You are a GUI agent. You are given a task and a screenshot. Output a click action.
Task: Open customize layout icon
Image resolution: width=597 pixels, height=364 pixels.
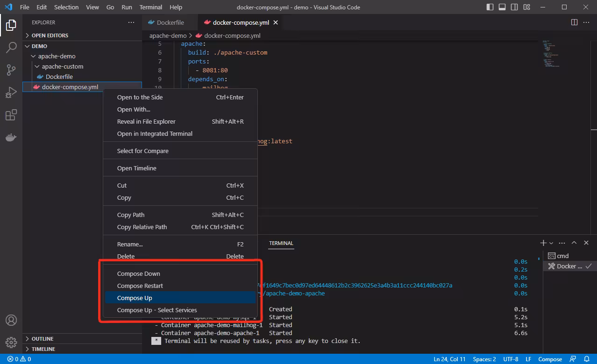[x=527, y=7]
